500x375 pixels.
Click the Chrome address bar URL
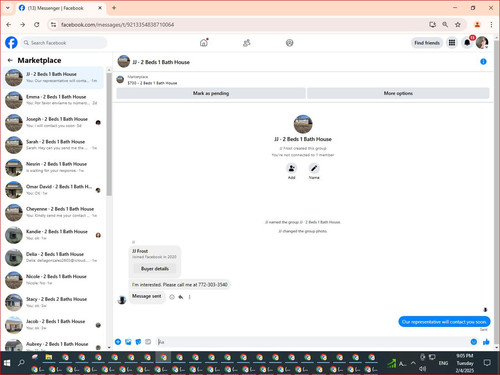pos(117,24)
